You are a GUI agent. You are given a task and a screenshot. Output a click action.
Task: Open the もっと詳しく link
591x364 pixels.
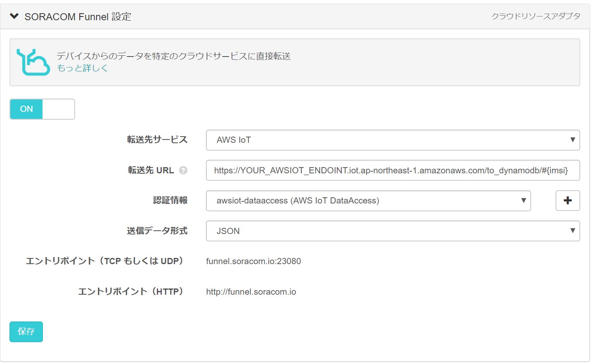tap(82, 68)
